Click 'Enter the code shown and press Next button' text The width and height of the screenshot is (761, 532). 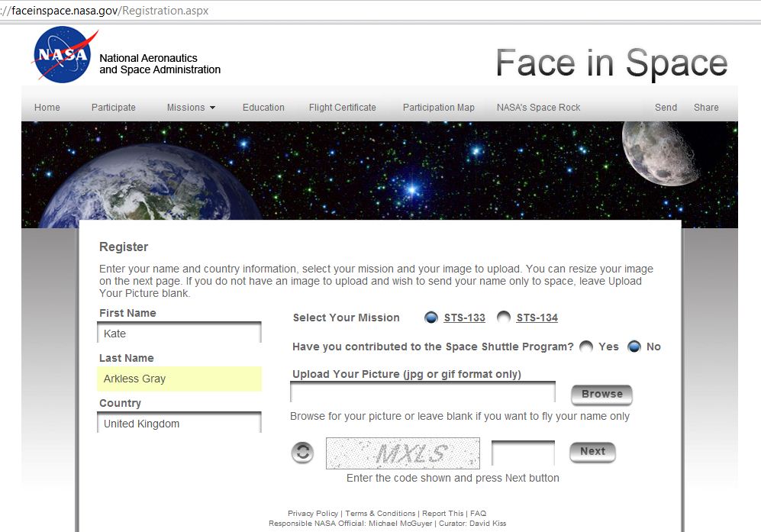[x=453, y=478]
